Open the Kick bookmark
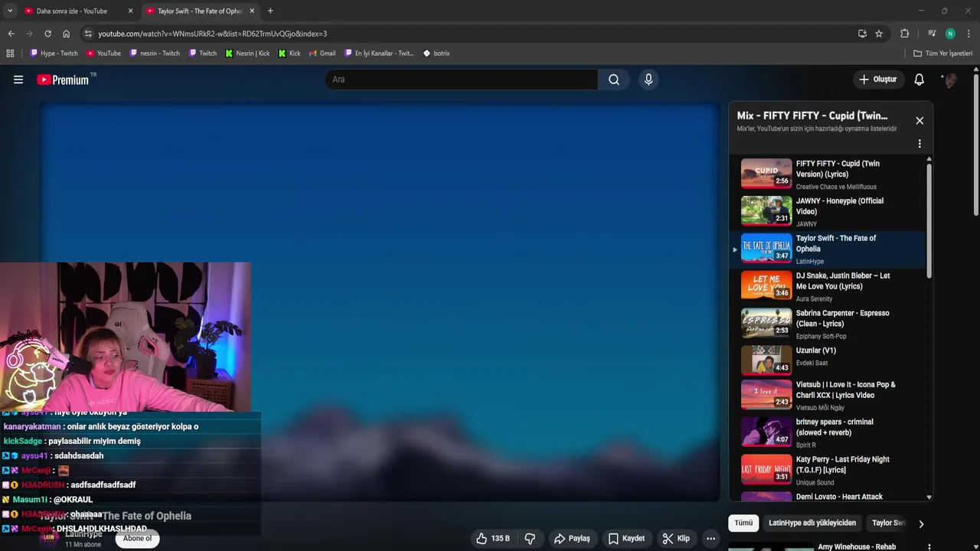Image resolution: width=980 pixels, height=551 pixels. coord(289,54)
